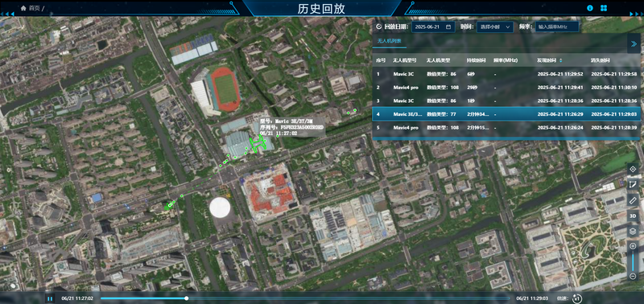
Task: Switch to the 无人机列表 tab
Action: 390,41
